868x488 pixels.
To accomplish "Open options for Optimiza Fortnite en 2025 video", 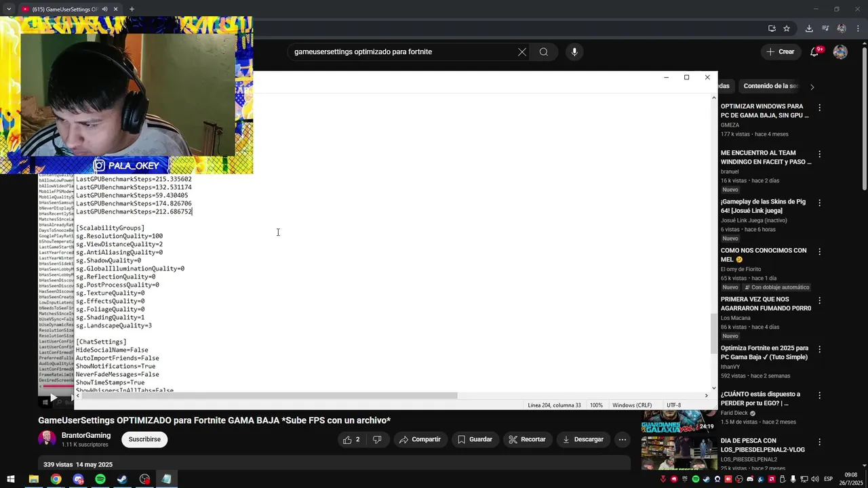I will tap(819, 349).
